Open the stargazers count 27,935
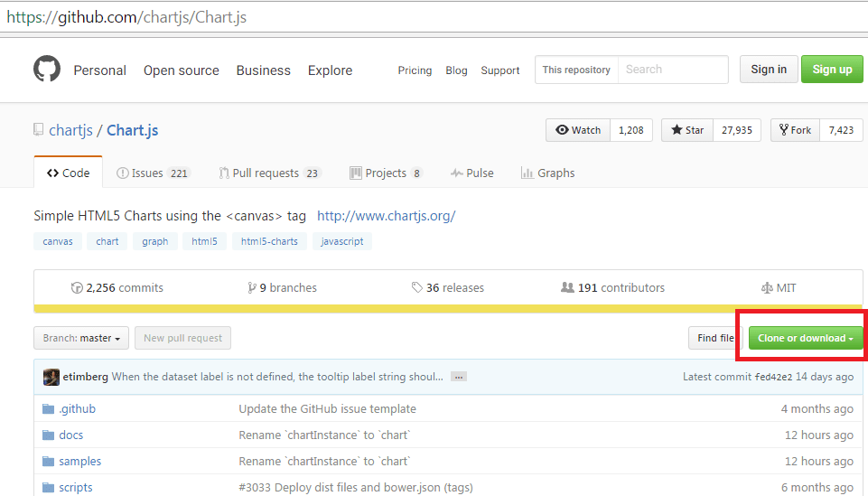 click(x=737, y=130)
